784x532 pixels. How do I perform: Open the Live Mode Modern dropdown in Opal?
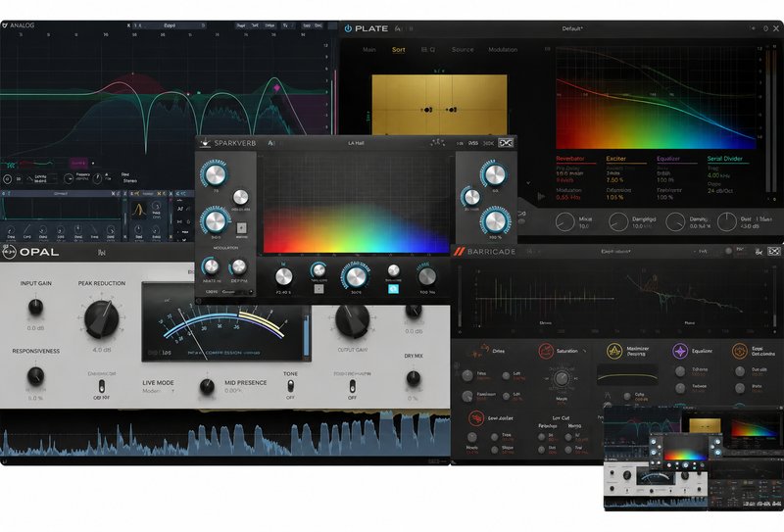click(158, 391)
